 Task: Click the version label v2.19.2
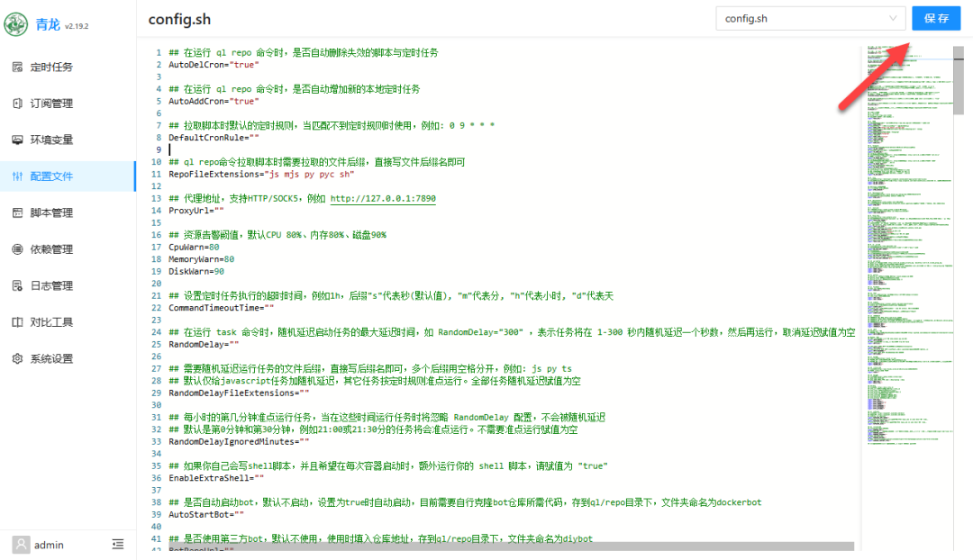(77, 26)
